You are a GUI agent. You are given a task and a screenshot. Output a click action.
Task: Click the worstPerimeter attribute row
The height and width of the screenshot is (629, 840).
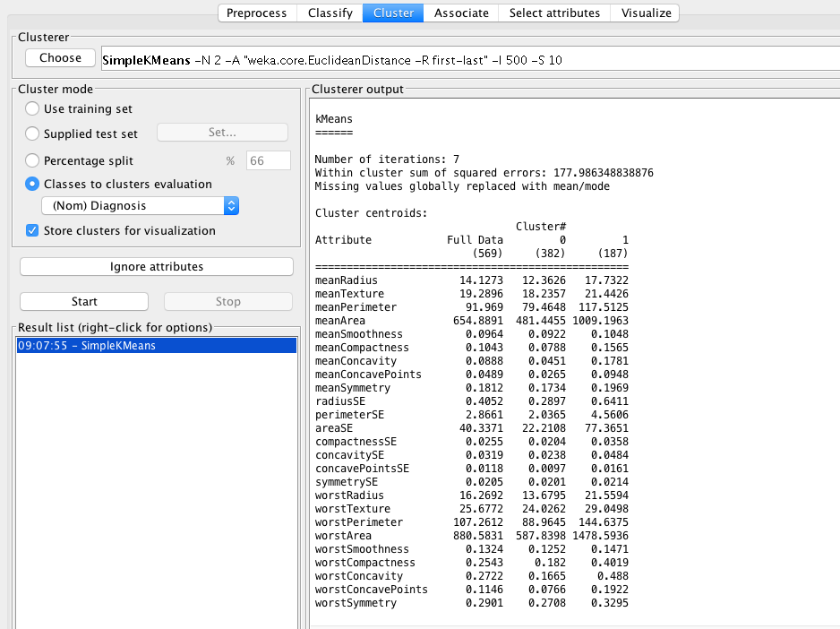471,521
